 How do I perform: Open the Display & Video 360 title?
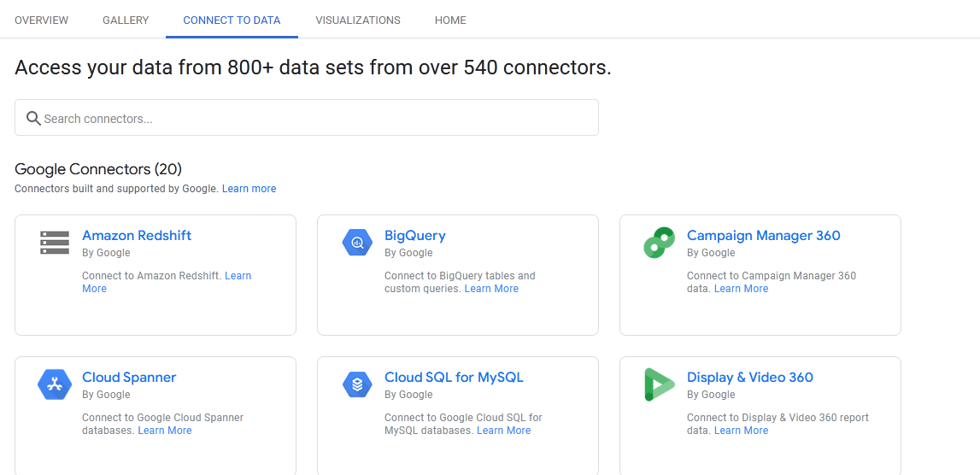750,378
